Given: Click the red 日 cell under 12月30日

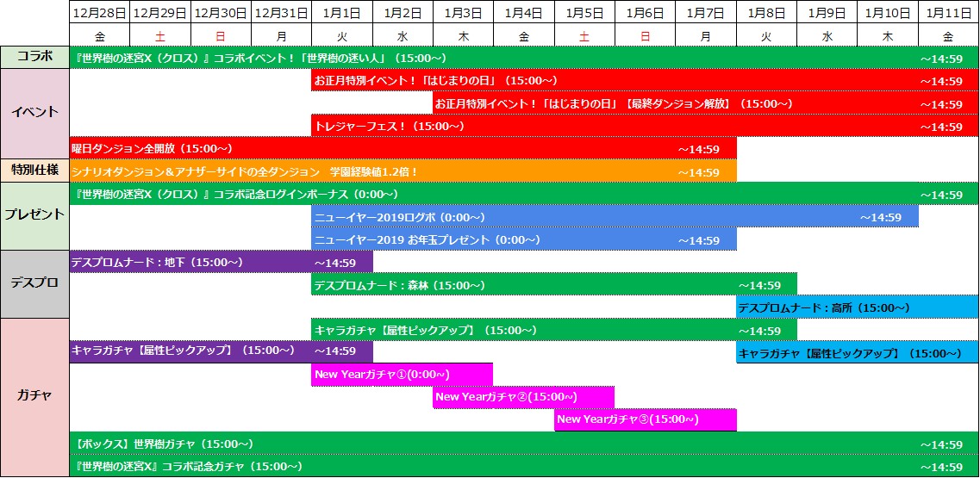Looking at the screenshot, I should 221,36.
